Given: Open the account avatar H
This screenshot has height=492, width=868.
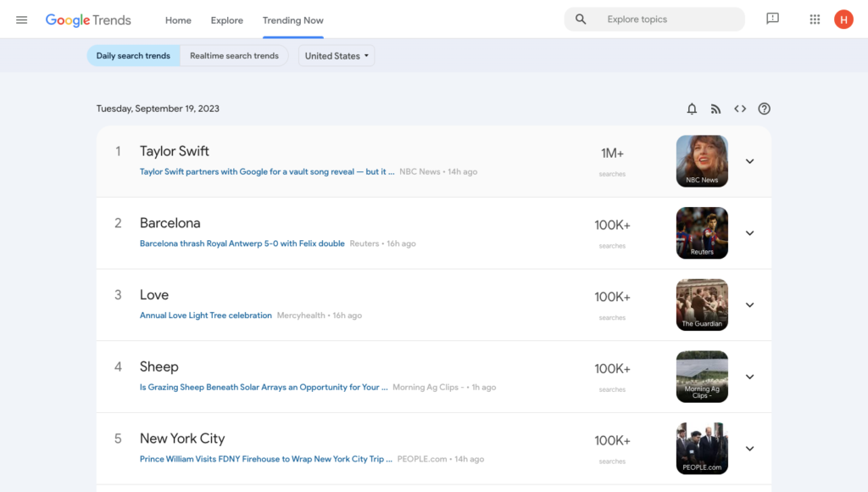Looking at the screenshot, I should click(x=843, y=20).
